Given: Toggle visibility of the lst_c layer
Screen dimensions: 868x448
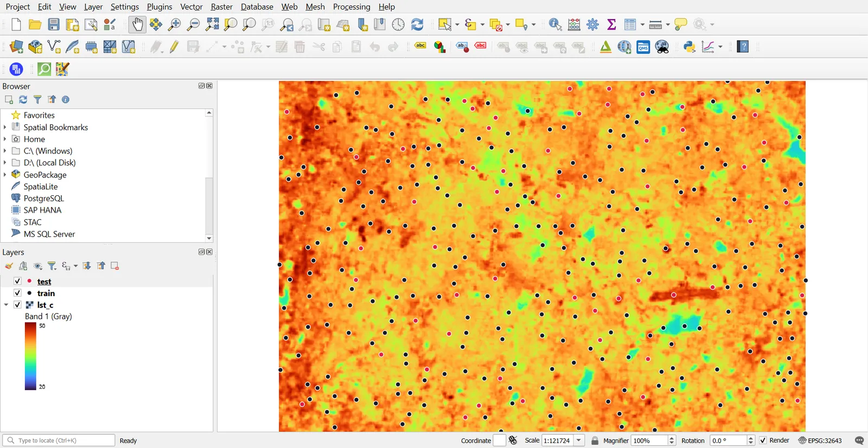Looking at the screenshot, I should point(17,305).
